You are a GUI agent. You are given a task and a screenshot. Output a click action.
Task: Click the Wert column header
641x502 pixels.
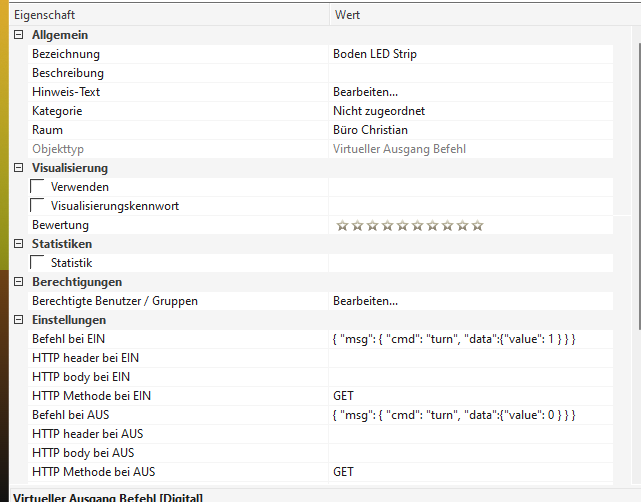(x=346, y=15)
